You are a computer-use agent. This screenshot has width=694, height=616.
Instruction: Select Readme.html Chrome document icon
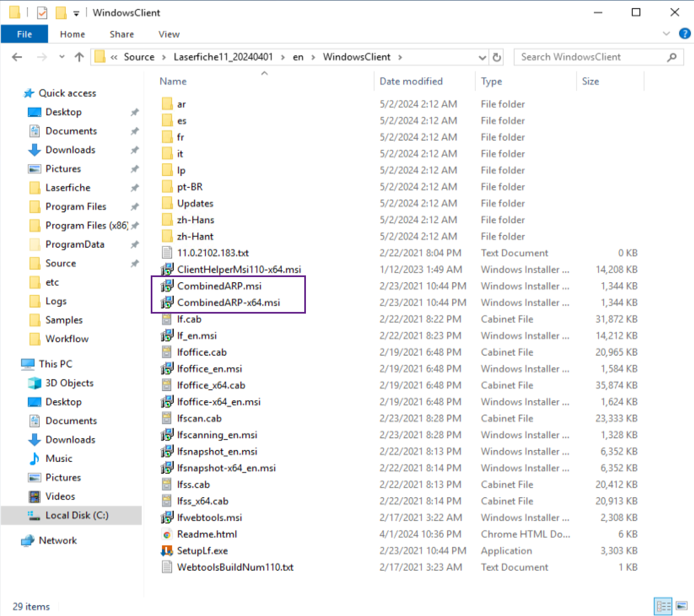[167, 534]
